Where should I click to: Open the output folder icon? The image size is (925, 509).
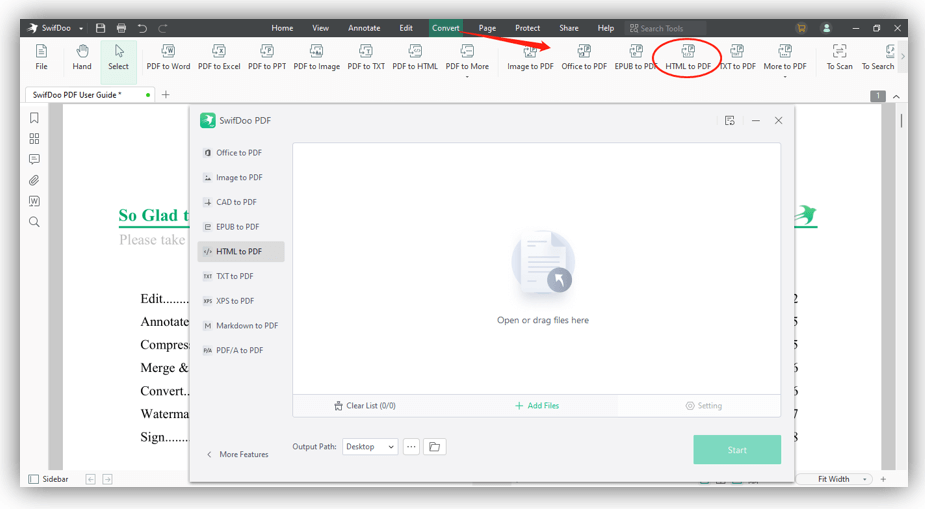coord(435,446)
